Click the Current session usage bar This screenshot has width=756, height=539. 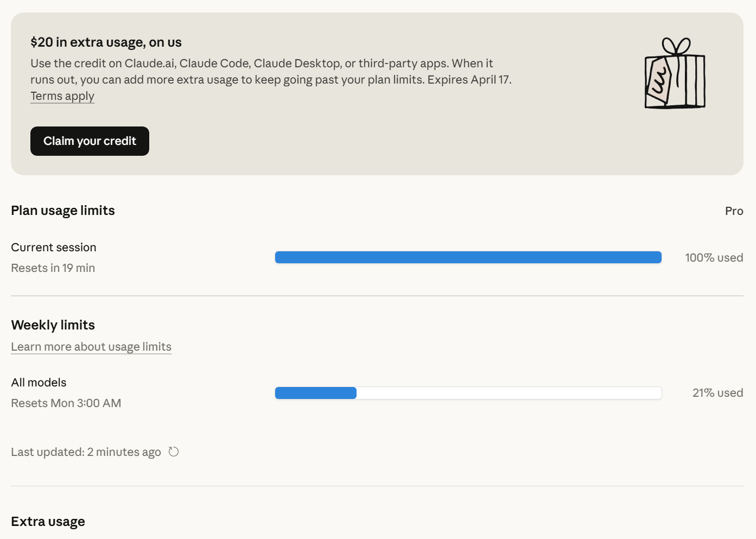pos(468,257)
